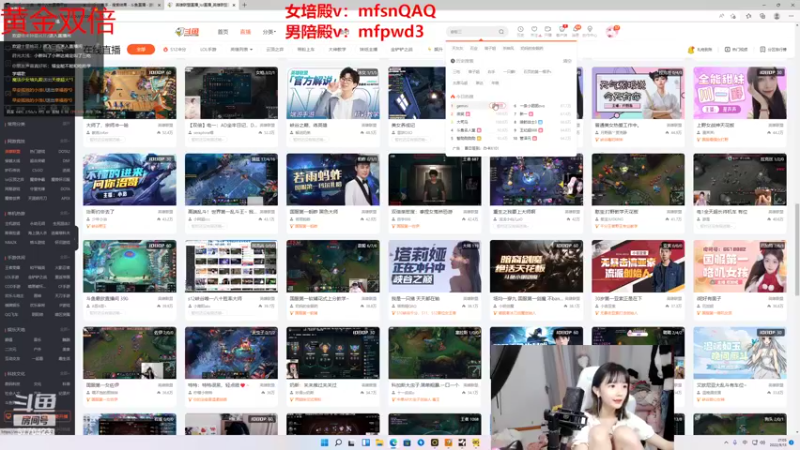Click the 一条小团团 hot search entry
The width and height of the screenshot is (800, 450).
point(532,106)
